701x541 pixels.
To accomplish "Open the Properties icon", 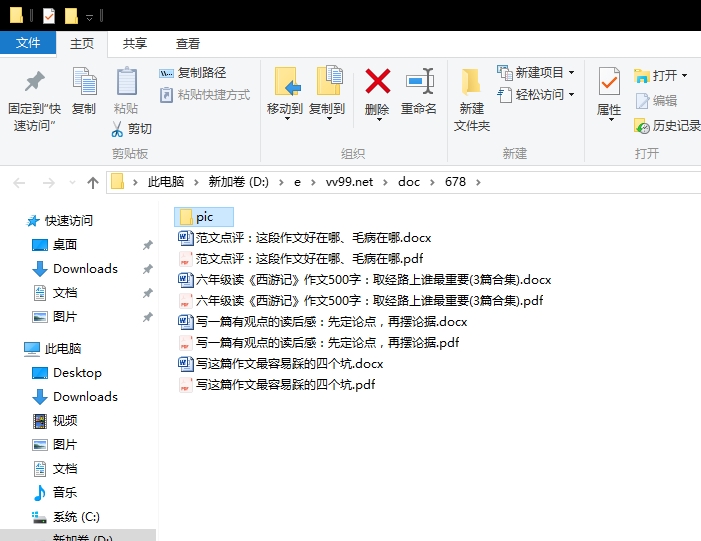I will pyautogui.click(x=609, y=81).
